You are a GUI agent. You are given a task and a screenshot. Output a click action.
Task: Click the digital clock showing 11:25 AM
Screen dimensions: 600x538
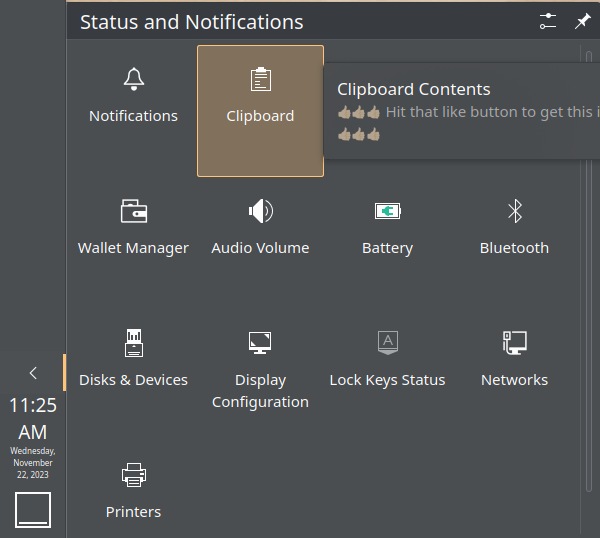[33, 419]
